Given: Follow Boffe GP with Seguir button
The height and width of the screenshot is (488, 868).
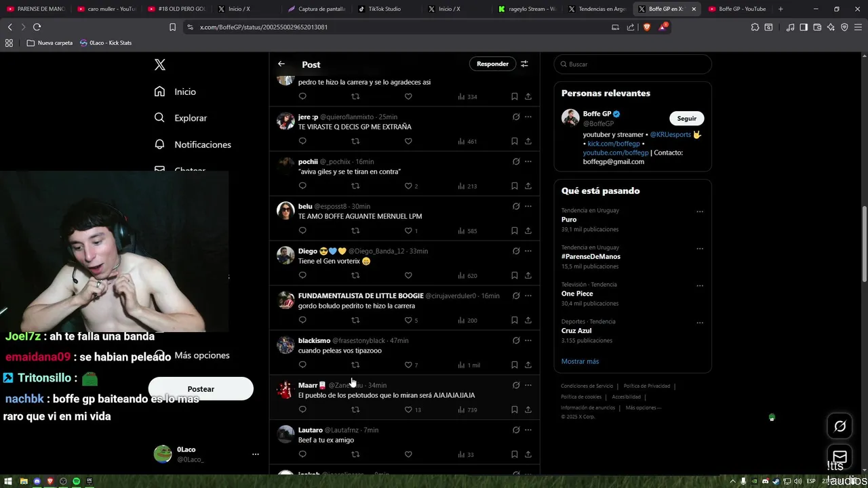Looking at the screenshot, I should point(686,118).
